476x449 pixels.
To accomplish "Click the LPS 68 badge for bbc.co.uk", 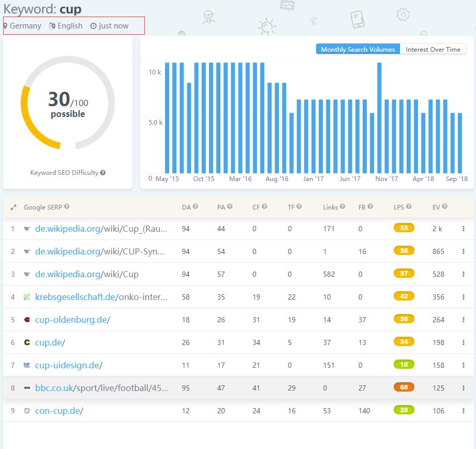I will pyautogui.click(x=404, y=387).
